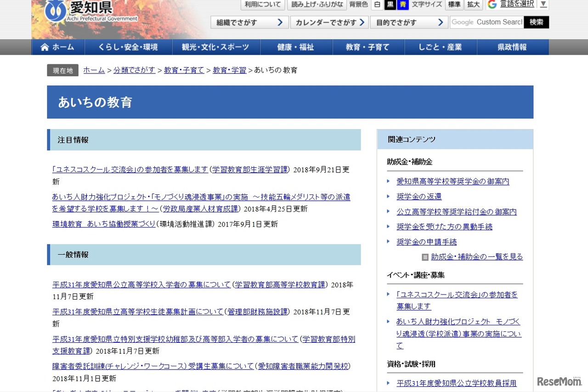Enlarge text size with 拡大
588x392 pixels.
473,5
